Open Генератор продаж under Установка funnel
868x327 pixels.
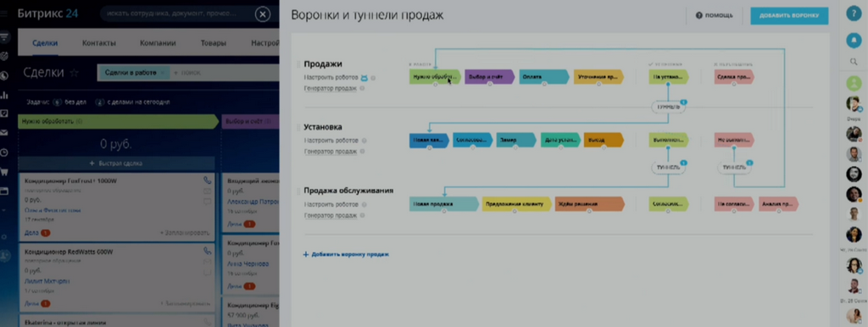click(x=331, y=151)
